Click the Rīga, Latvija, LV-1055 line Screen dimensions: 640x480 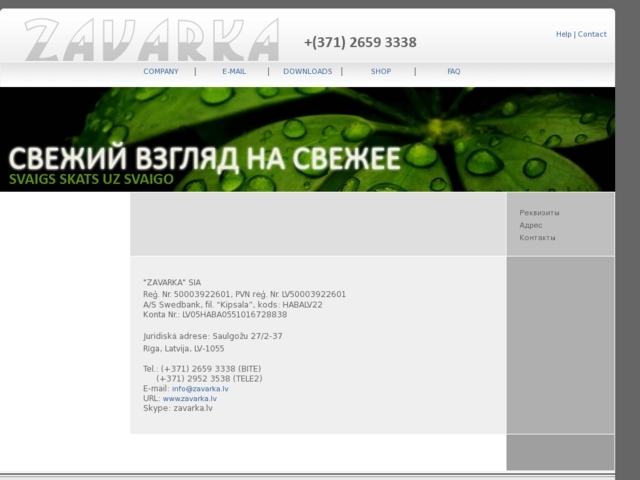tap(184, 349)
